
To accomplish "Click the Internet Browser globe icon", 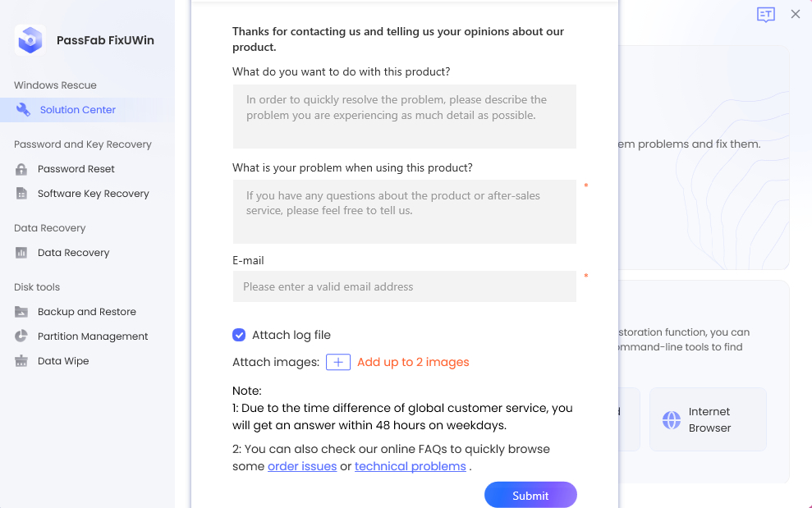I will tap(672, 420).
